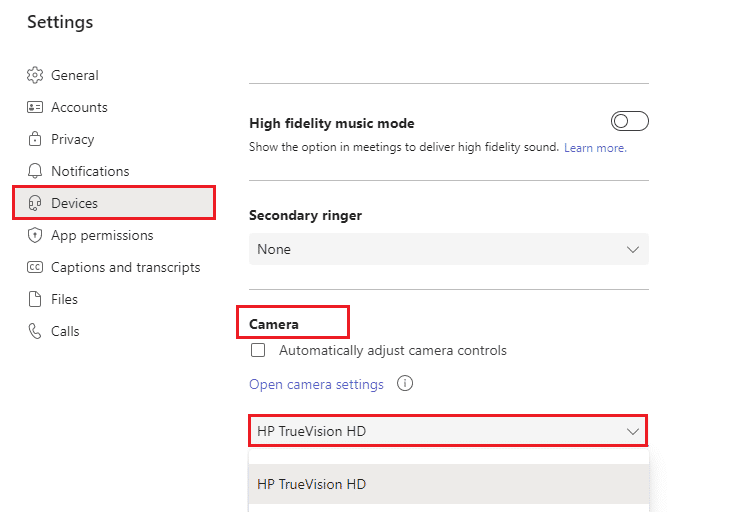Click the Accounts card icon

point(35,107)
